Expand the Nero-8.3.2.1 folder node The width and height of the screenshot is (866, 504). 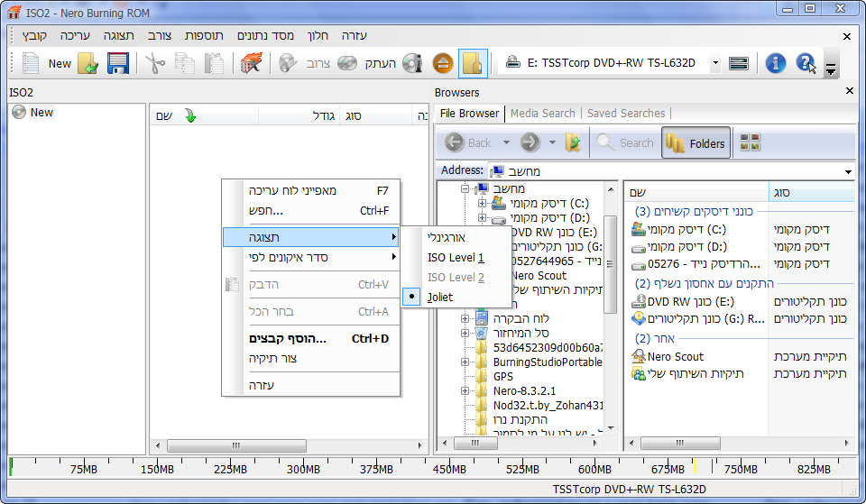pos(465,390)
